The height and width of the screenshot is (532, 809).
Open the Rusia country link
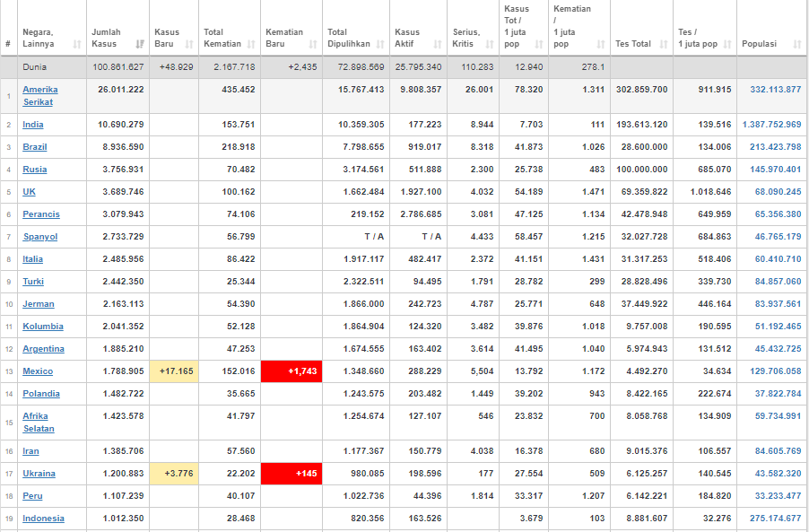click(35, 170)
